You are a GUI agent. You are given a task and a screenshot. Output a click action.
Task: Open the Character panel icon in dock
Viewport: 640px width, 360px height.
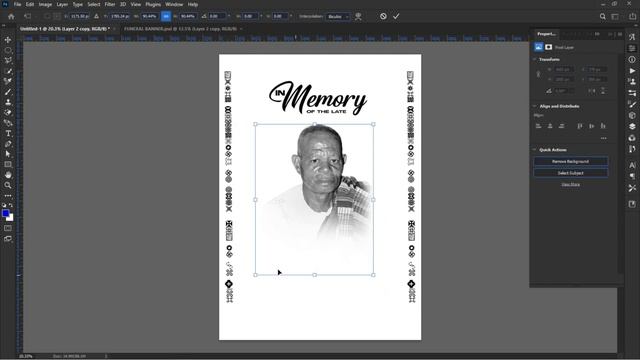632,165
